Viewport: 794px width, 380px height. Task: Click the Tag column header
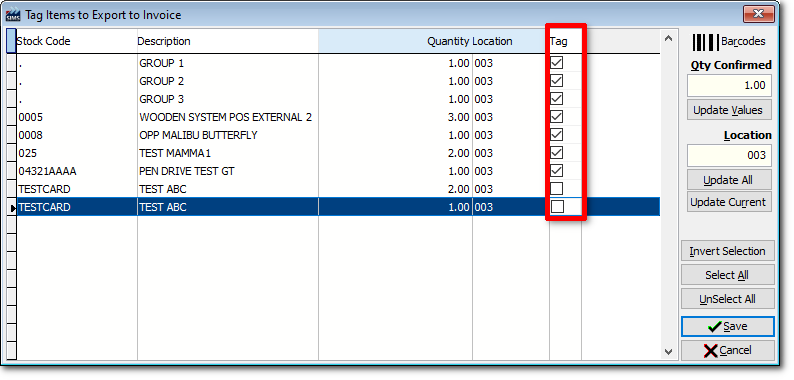click(x=565, y=41)
